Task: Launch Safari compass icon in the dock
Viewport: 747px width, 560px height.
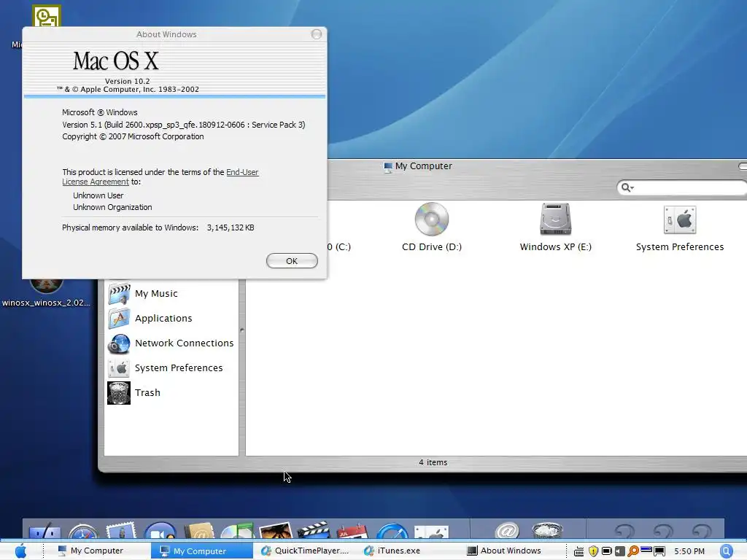Action: coord(83,531)
